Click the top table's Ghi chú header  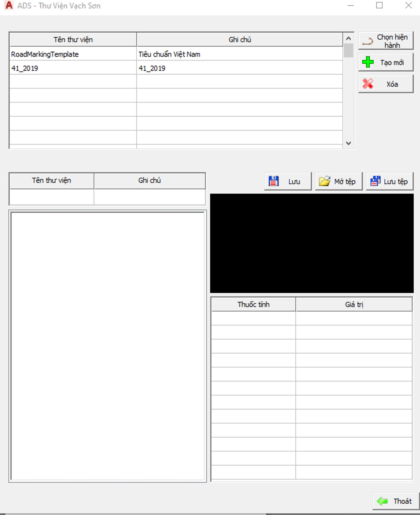point(240,39)
